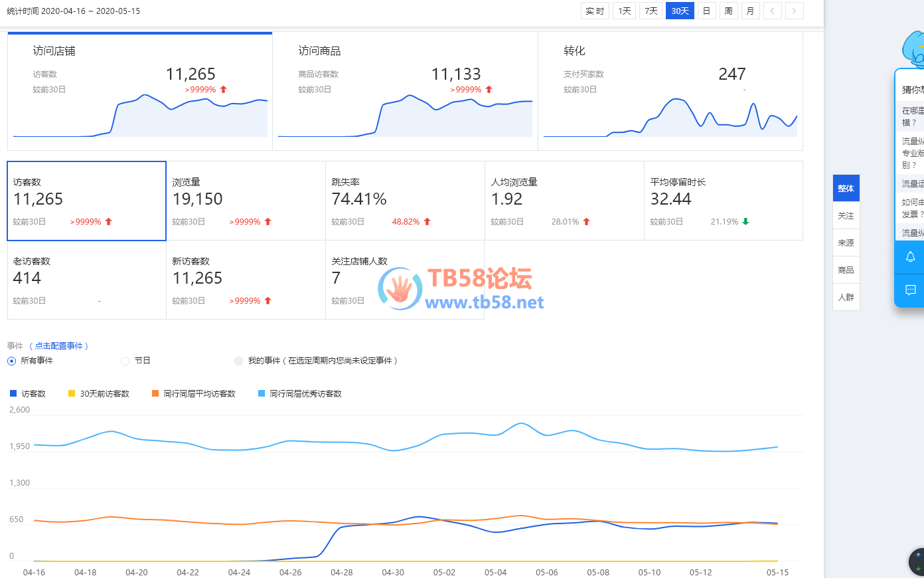This screenshot has width=924, height=578.
Task: Click the up/down arrow widget at bottom right
Action: [917, 562]
